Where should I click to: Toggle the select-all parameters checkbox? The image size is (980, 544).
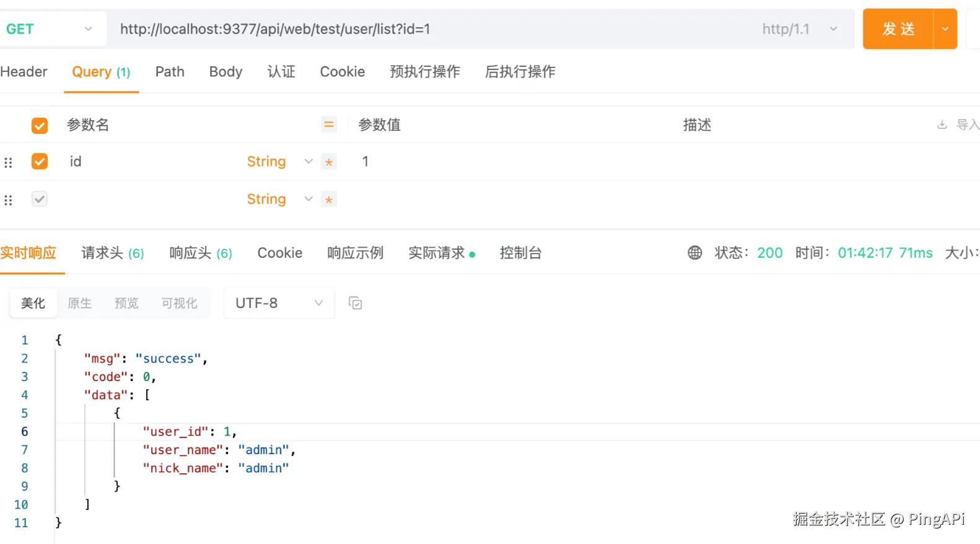(x=40, y=125)
